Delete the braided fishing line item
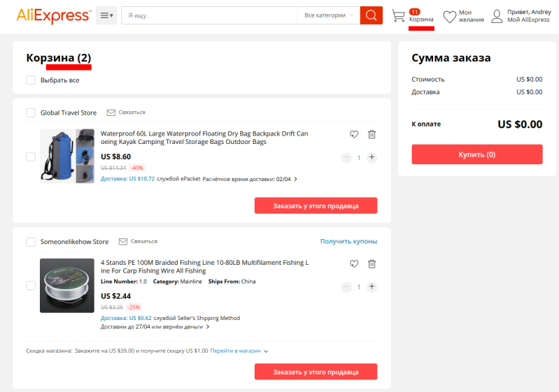This screenshot has height=392, width=559. coord(372,263)
